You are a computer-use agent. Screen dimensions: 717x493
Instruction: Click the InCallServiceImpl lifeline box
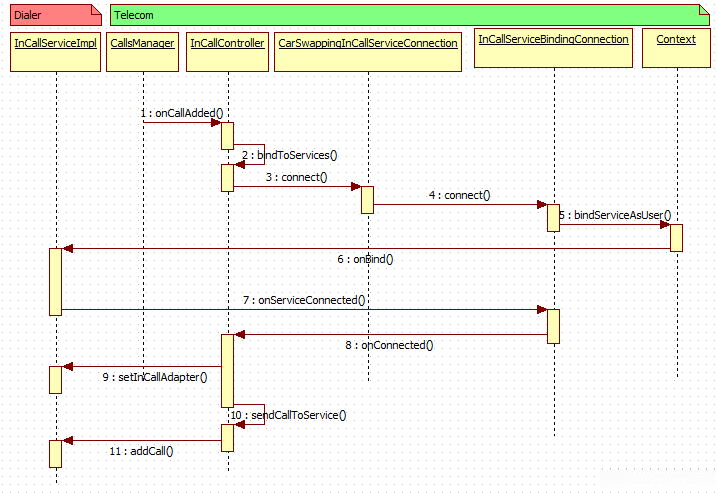coord(55,52)
